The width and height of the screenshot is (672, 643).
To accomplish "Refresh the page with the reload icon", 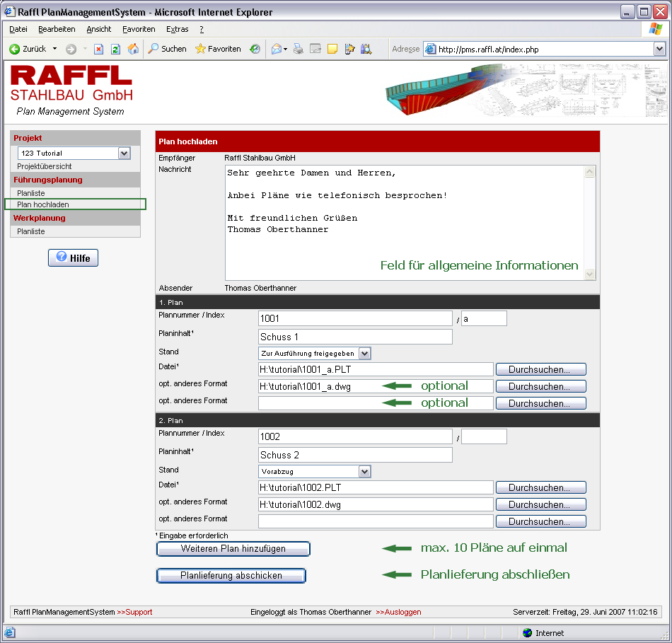I will click(x=116, y=49).
